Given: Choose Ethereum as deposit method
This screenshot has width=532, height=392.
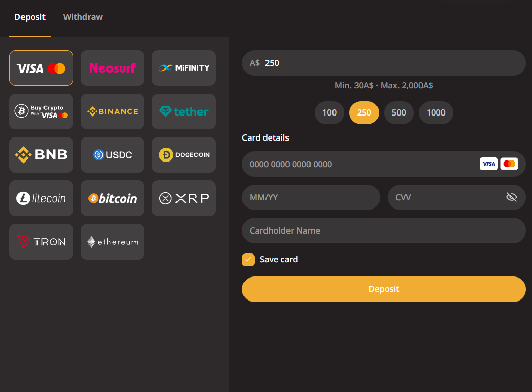Looking at the screenshot, I should coord(113,241).
